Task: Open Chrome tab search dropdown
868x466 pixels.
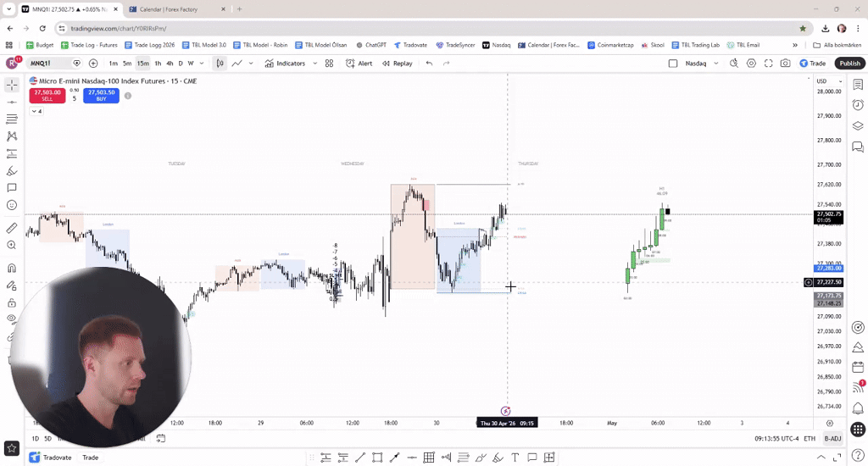Action: tap(8, 9)
